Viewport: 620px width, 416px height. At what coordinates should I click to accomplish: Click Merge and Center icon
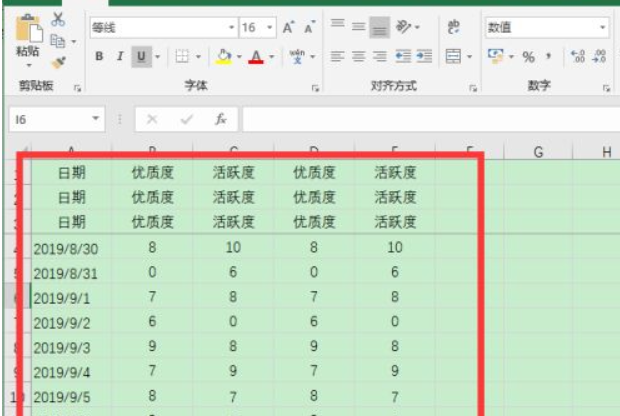coord(453,57)
